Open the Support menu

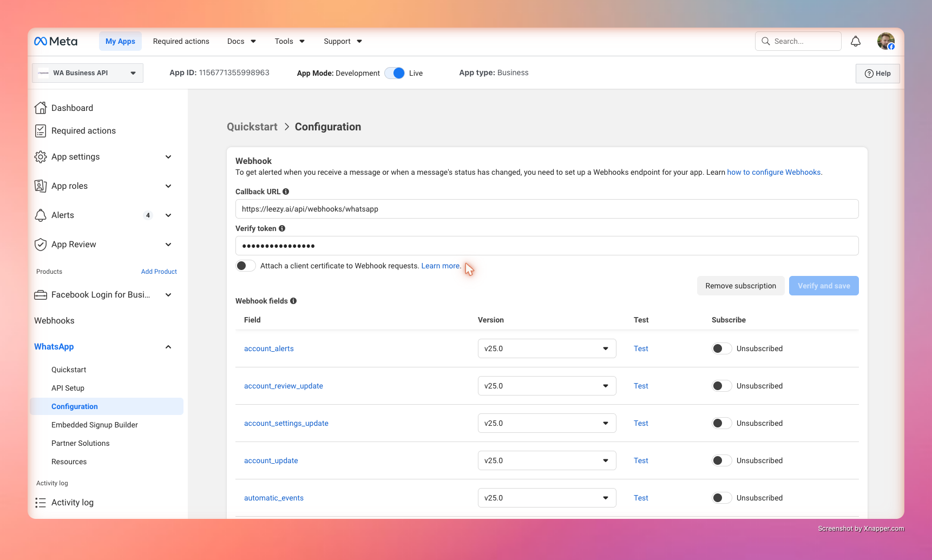(x=343, y=41)
